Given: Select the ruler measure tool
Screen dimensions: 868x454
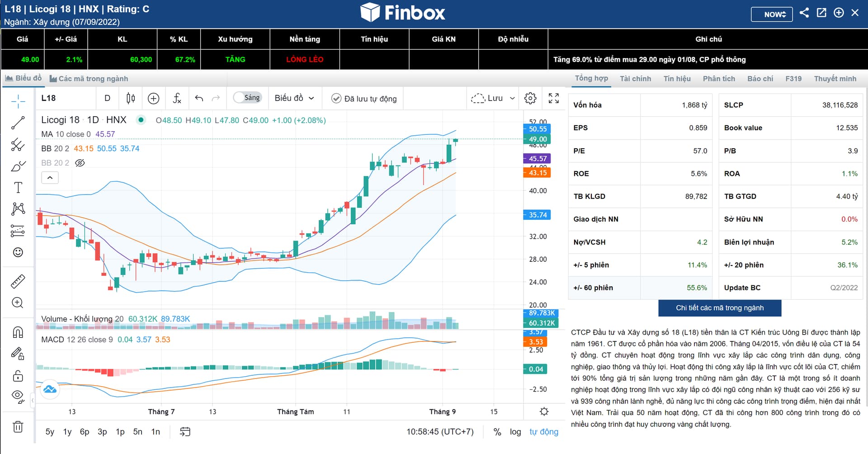Looking at the screenshot, I should tap(18, 281).
